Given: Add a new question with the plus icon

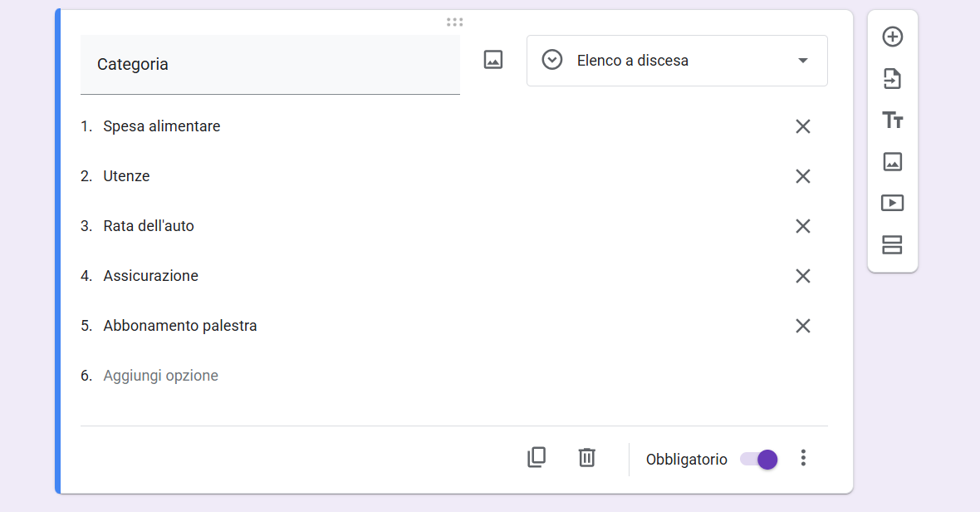Looking at the screenshot, I should (892, 37).
